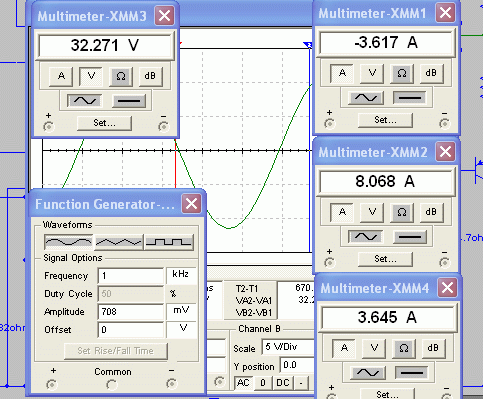
Task: Select dB mode on Multimeter-XMM1
Action: 431,73
